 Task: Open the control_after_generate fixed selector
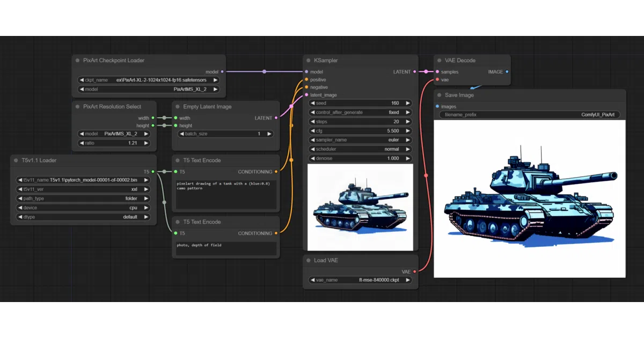tap(361, 112)
